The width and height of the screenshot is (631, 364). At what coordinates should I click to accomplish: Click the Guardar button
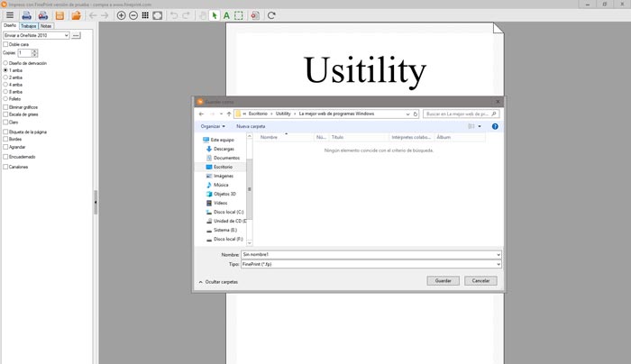444,281
